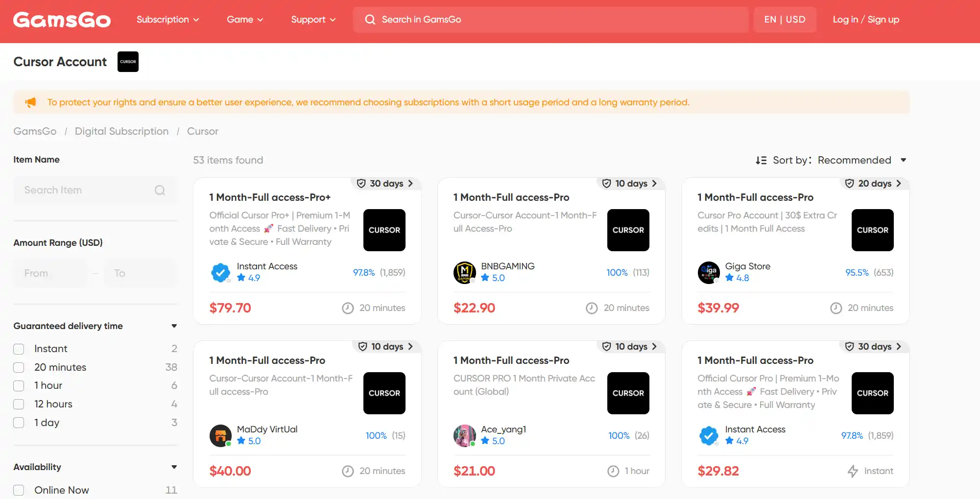This screenshot has height=499, width=980.
Task: Click the megaphone notice icon
Action: (x=30, y=102)
